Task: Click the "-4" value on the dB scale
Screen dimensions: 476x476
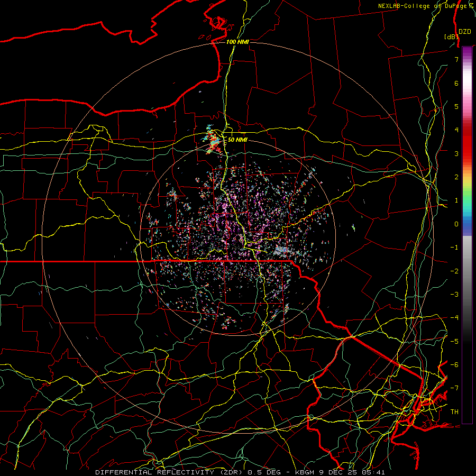Action: tap(454, 317)
